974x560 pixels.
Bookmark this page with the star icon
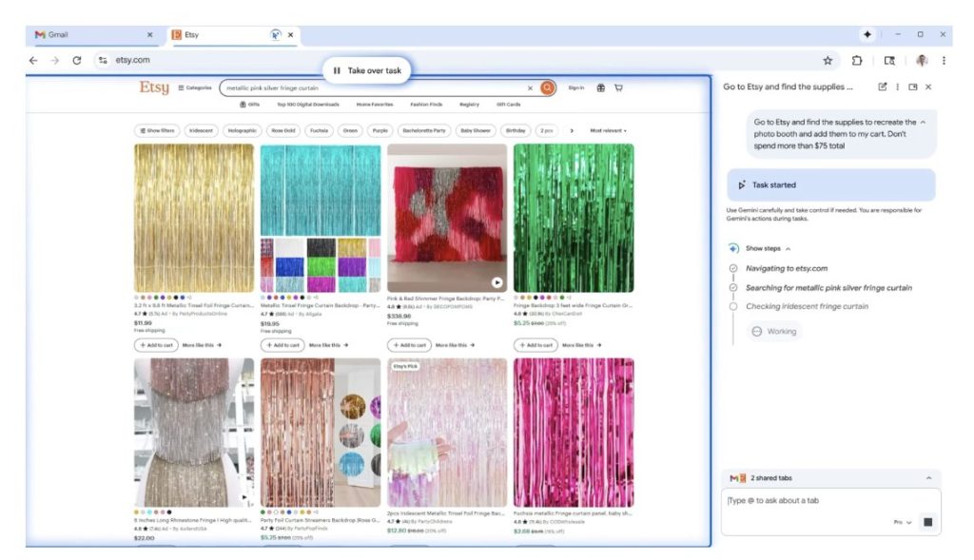(x=828, y=60)
